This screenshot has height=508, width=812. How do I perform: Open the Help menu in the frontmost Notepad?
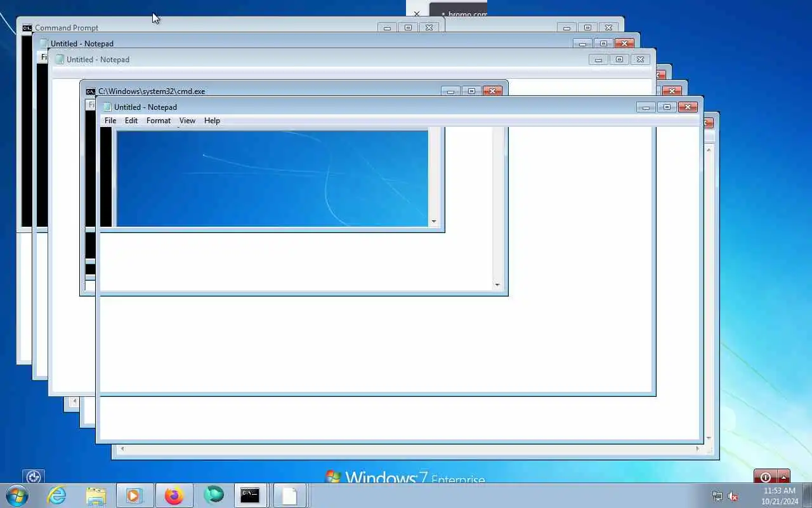coord(212,121)
